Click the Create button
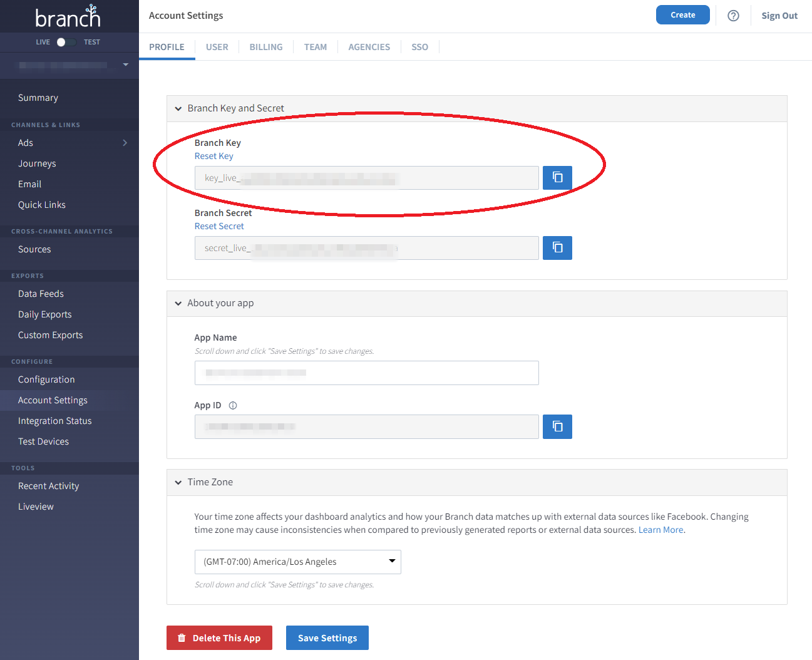Viewport: 812px width, 660px height. 683,15
